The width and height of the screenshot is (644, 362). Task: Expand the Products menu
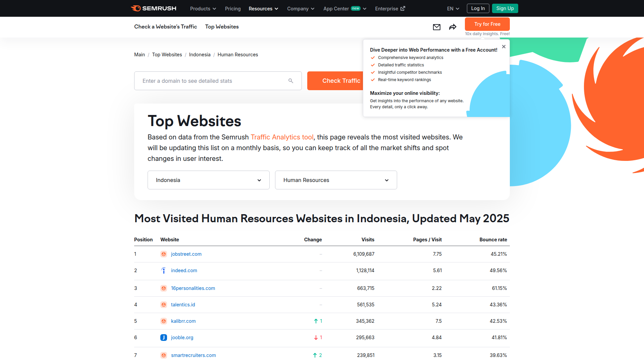point(203,9)
